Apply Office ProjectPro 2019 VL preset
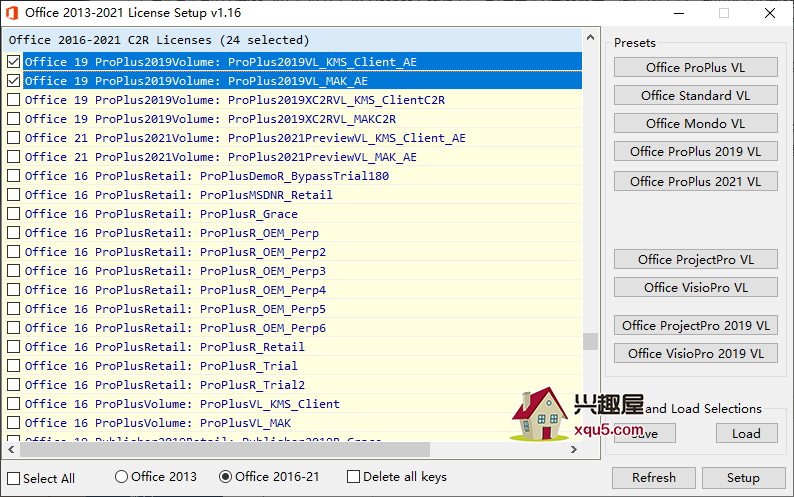This screenshot has width=794, height=497. [x=695, y=325]
